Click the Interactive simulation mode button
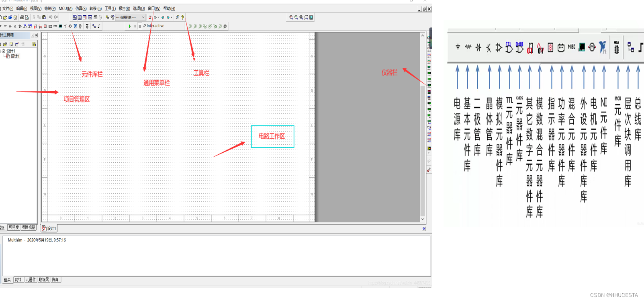The width and height of the screenshot is (644, 301). 154,26
